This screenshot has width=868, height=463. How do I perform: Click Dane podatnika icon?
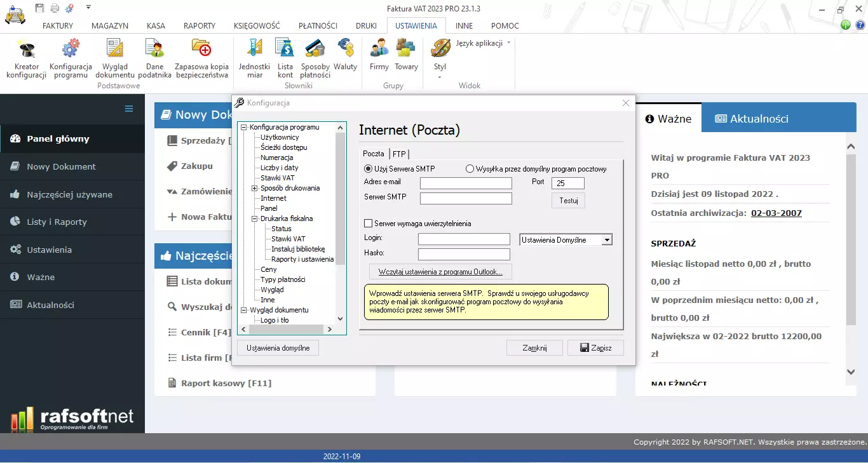(154, 50)
